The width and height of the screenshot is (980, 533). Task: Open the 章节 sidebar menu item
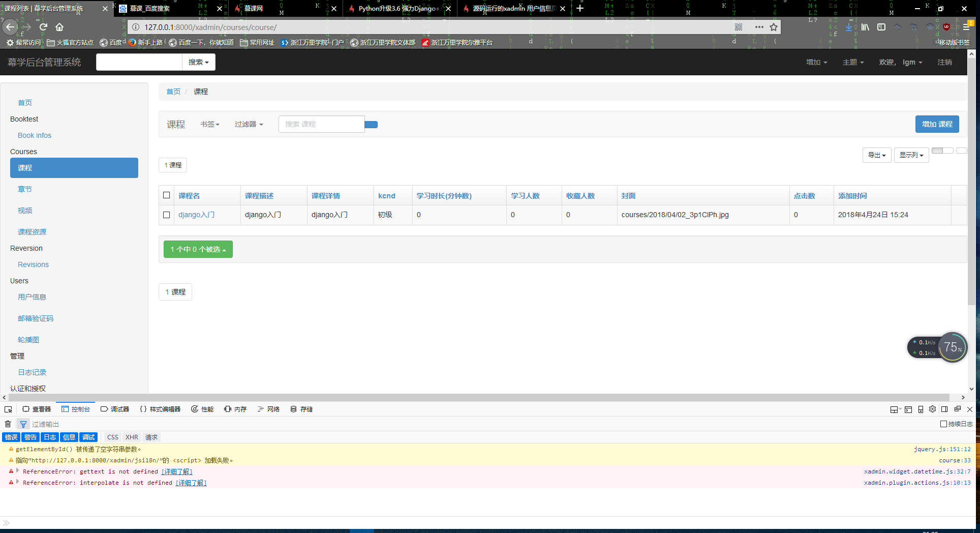tap(25, 189)
